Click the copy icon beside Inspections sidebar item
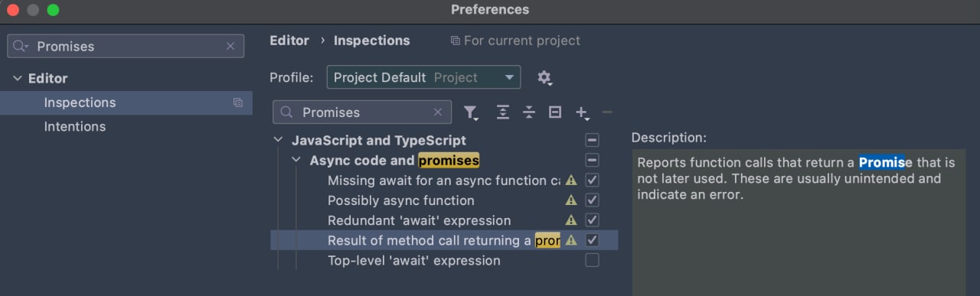This screenshot has width=980, height=296. (x=238, y=102)
